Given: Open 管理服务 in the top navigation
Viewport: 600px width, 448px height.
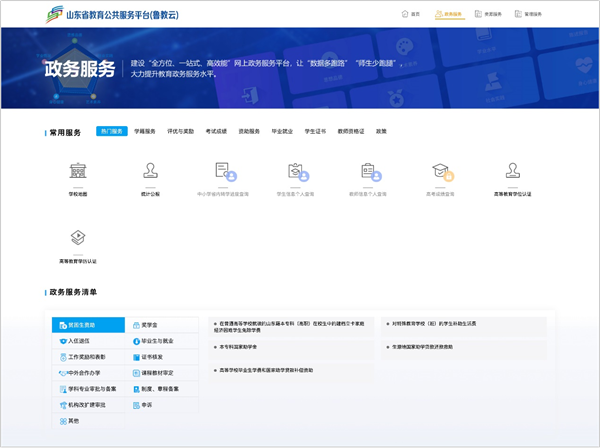Looking at the screenshot, I should point(528,14).
